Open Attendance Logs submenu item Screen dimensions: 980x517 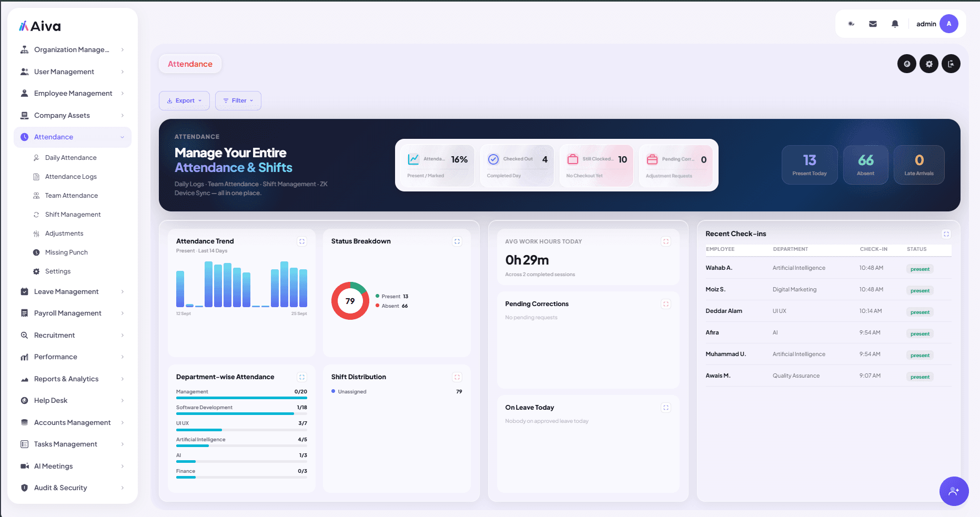(x=70, y=177)
